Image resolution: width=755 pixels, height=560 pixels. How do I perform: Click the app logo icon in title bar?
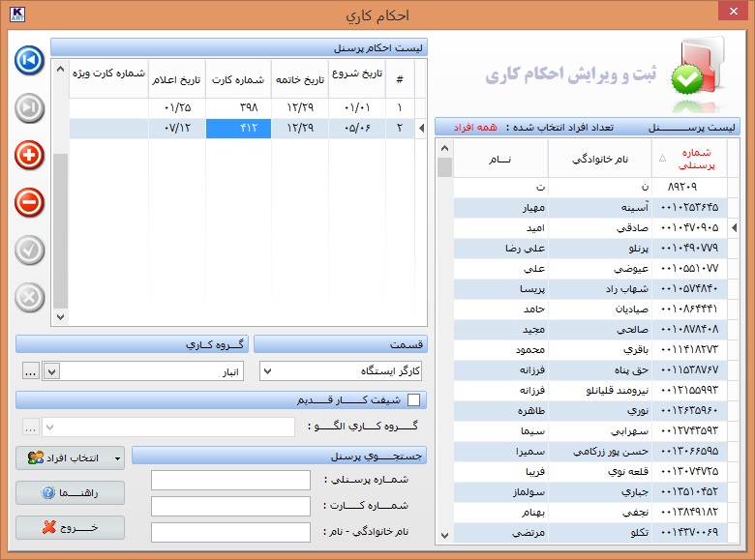pyautogui.click(x=15, y=15)
